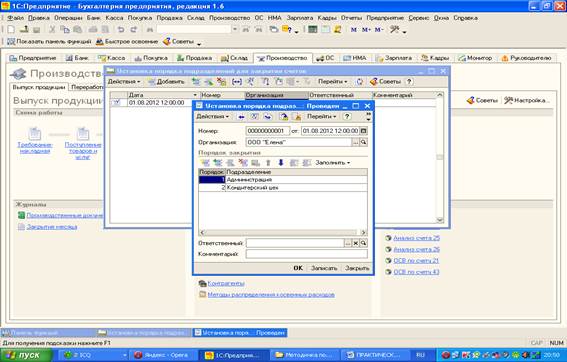Move row up with gray up arrow
567x362 pixels.
pos(268,163)
